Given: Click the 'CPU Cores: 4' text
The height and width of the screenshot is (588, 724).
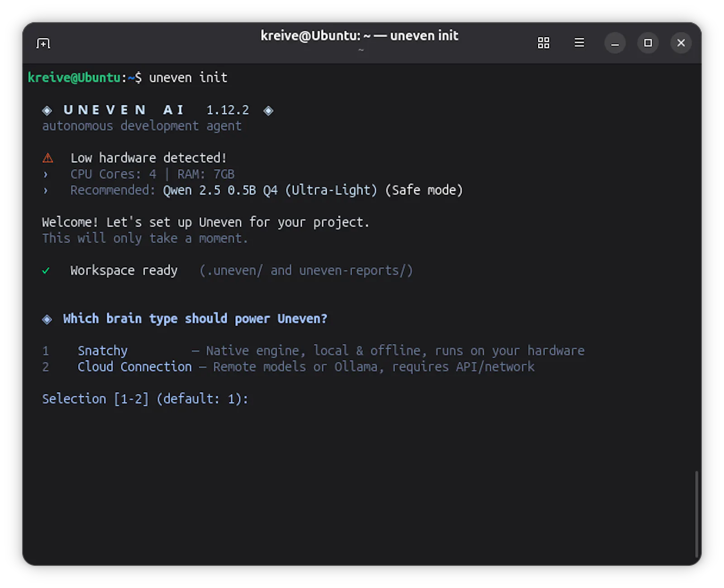Looking at the screenshot, I should pyautogui.click(x=113, y=174).
